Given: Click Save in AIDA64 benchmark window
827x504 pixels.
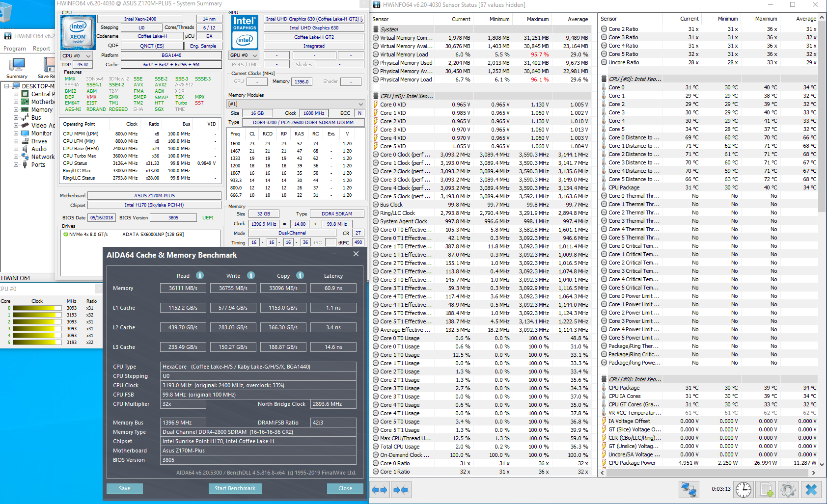Looking at the screenshot, I should click(125, 488).
